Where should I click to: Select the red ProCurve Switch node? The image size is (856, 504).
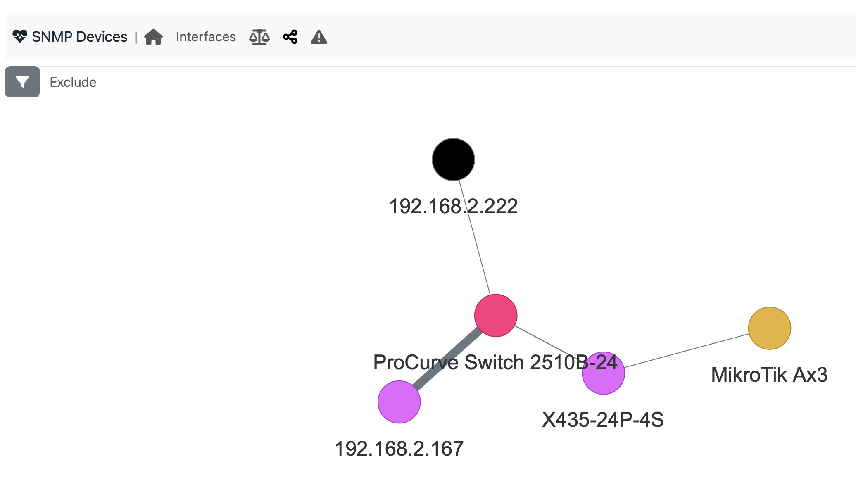click(x=496, y=316)
